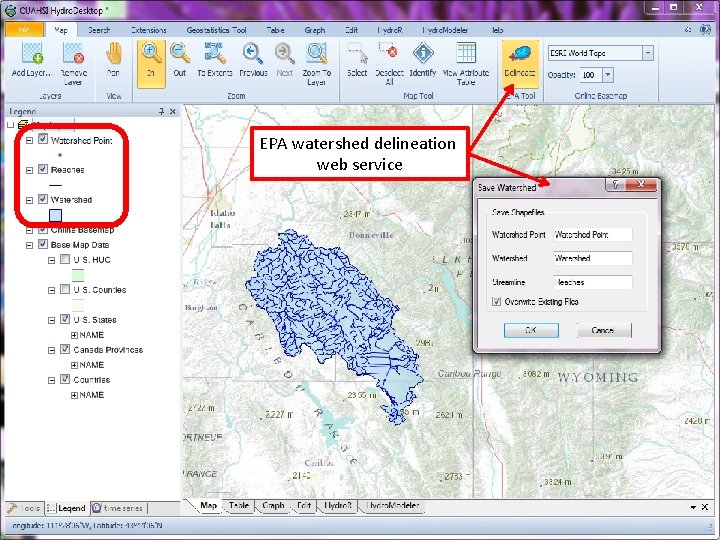The height and width of the screenshot is (540, 720).
Task: Open the ESRI World Topo basemap dropdown
Action: point(647,53)
